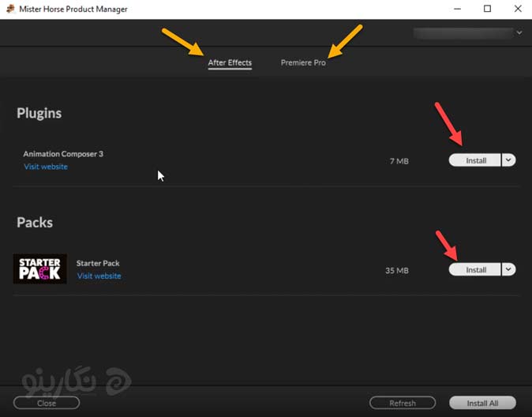Install the Starter Pack
The width and height of the screenshot is (532, 417).
[x=474, y=269]
